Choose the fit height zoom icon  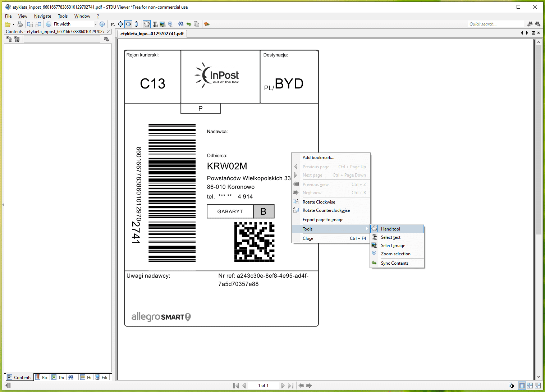coord(136,24)
